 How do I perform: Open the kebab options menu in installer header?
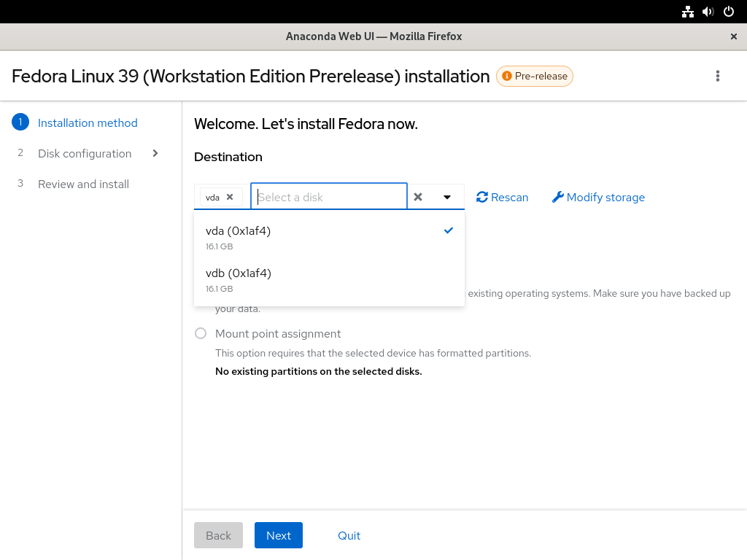(x=718, y=76)
